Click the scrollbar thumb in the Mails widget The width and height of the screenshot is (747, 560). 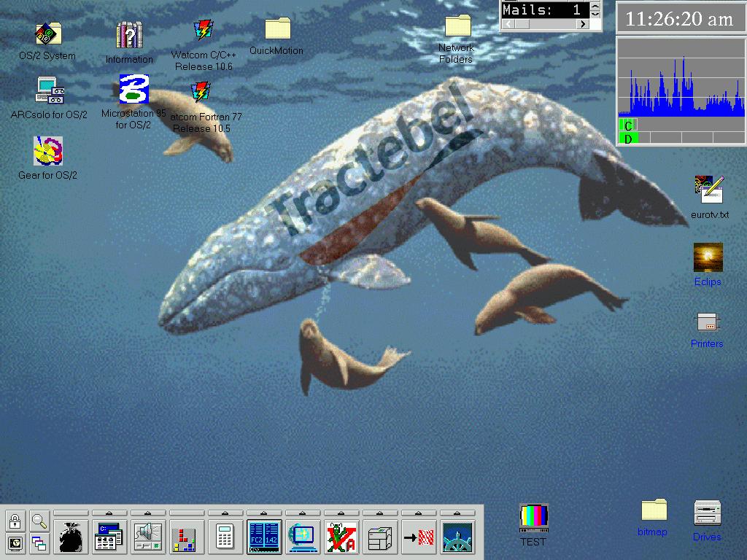tap(522, 24)
